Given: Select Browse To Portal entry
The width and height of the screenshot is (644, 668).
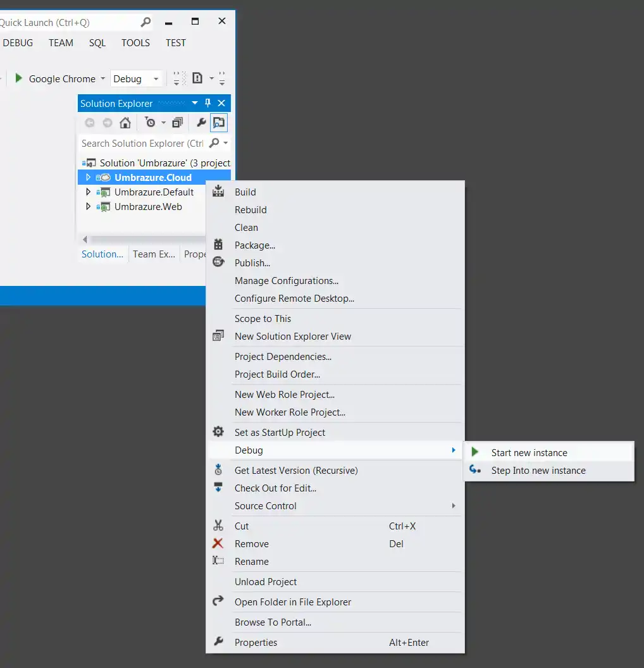Looking at the screenshot, I should pos(335,622).
